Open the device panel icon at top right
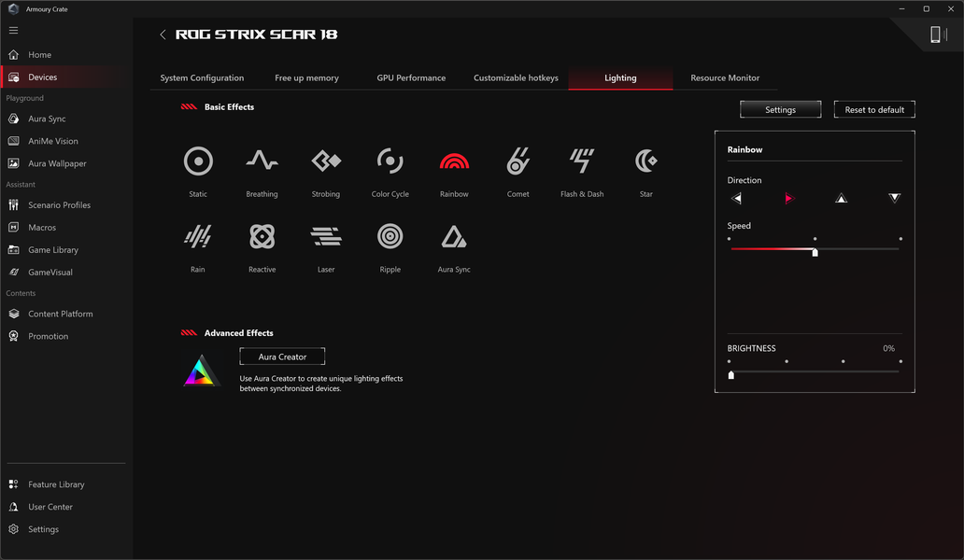The height and width of the screenshot is (560, 964). point(937,35)
